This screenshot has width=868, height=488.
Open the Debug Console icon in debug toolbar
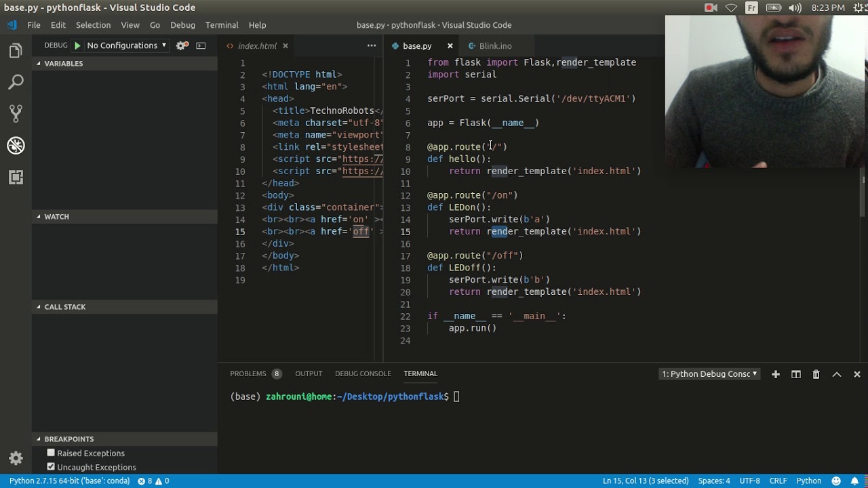tap(201, 45)
